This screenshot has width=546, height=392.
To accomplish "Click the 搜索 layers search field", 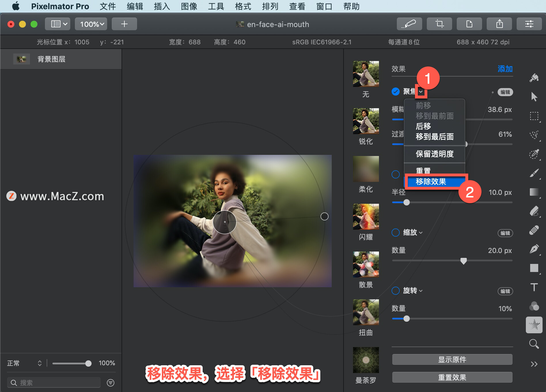I will coord(54,383).
